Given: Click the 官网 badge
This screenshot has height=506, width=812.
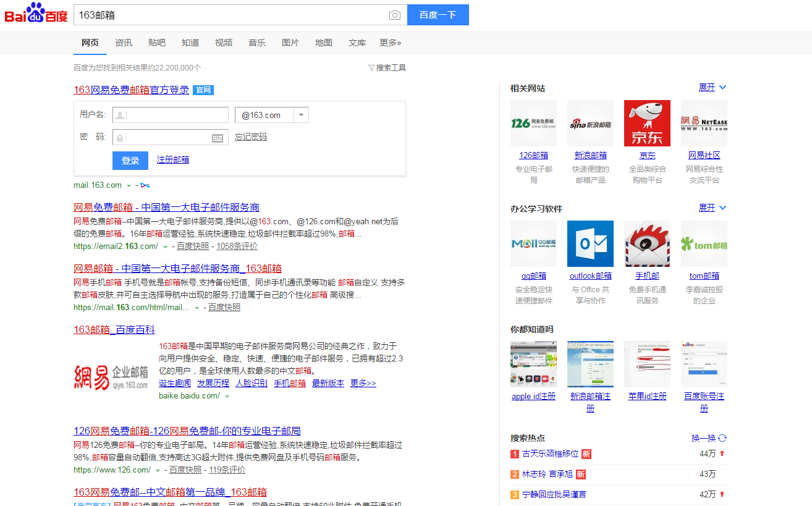Looking at the screenshot, I should click(x=203, y=90).
